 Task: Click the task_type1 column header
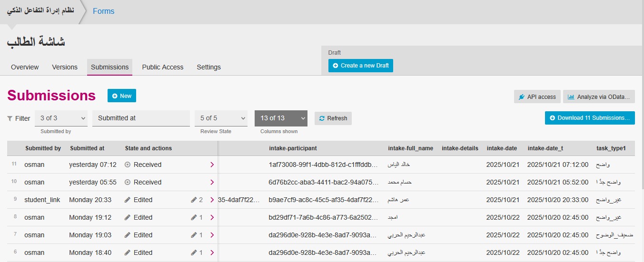click(x=611, y=148)
